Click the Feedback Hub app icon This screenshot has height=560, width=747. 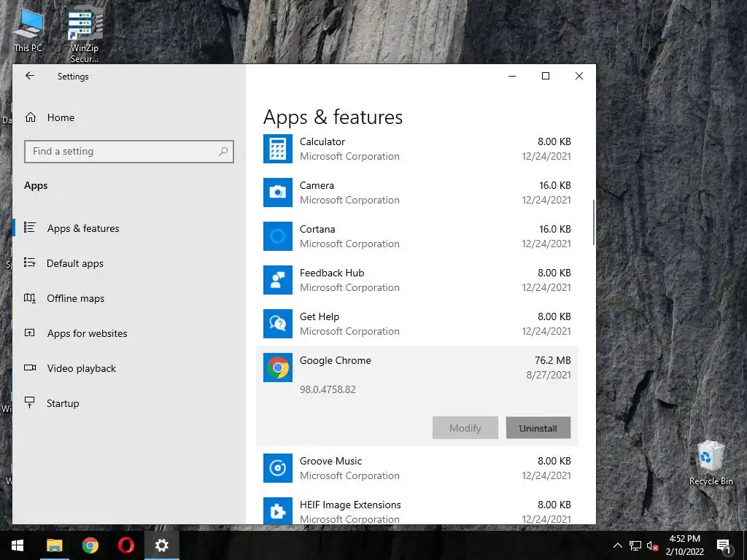(x=278, y=280)
